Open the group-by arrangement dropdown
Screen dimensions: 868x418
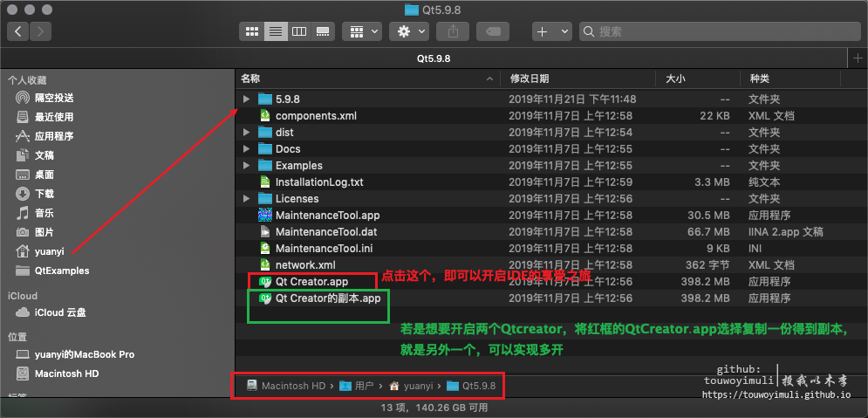(362, 31)
